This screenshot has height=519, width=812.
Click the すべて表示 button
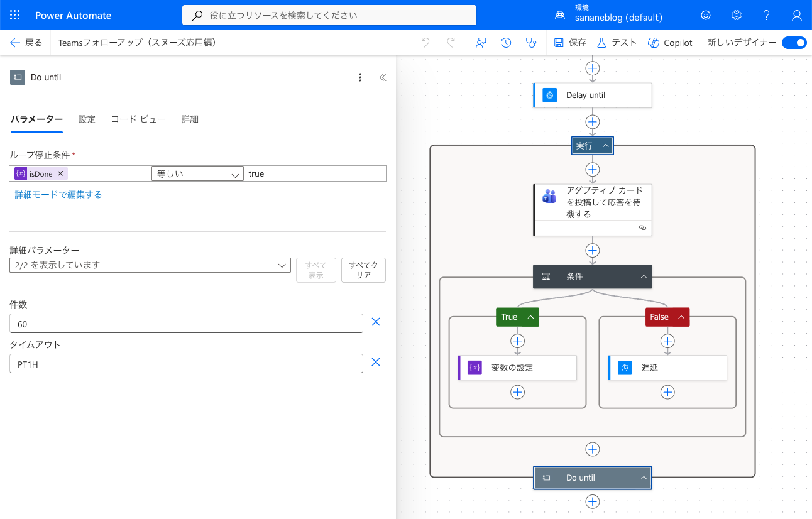tap(316, 270)
